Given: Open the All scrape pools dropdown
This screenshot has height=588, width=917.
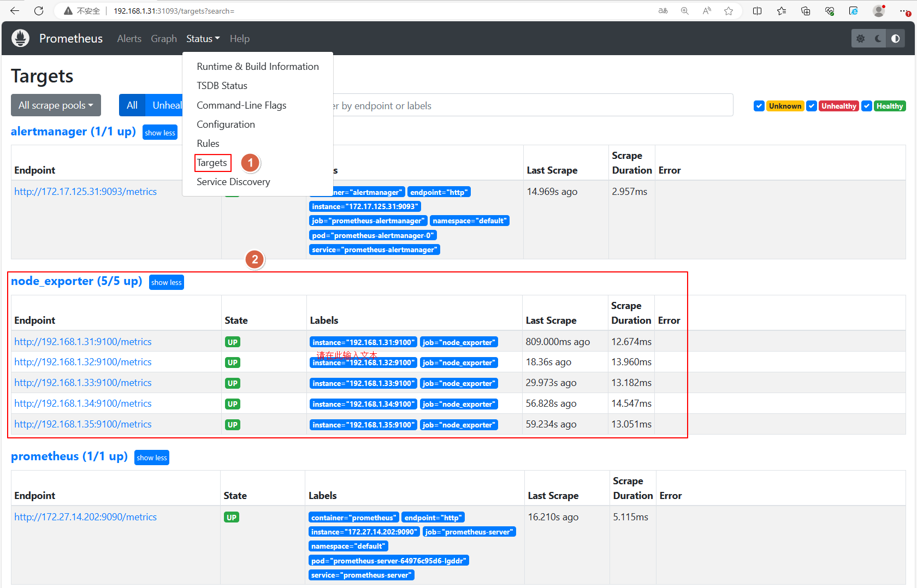Looking at the screenshot, I should tap(56, 105).
